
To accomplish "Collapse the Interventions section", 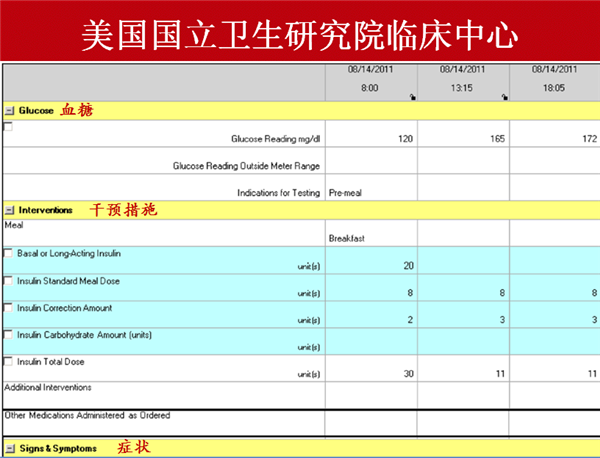I will point(9,210).
